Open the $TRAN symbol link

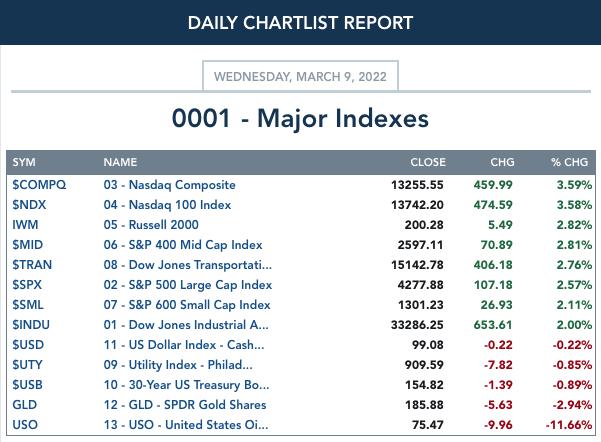click(32, 265)
